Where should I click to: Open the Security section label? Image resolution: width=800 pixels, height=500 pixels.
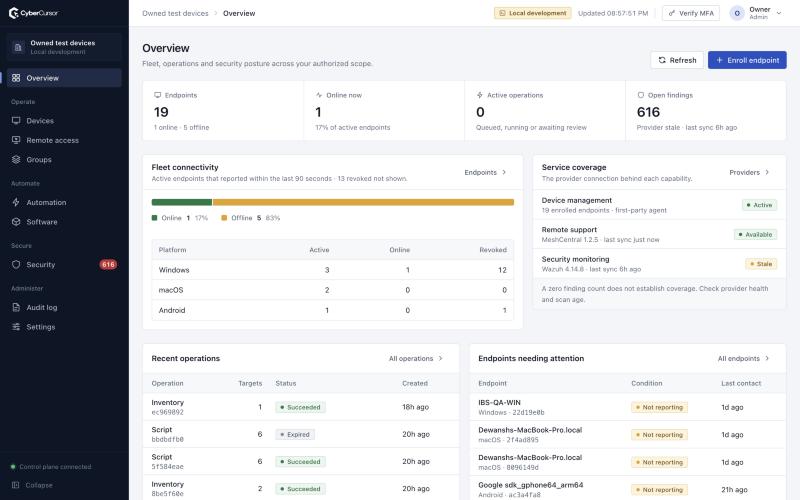click(41, 265)
